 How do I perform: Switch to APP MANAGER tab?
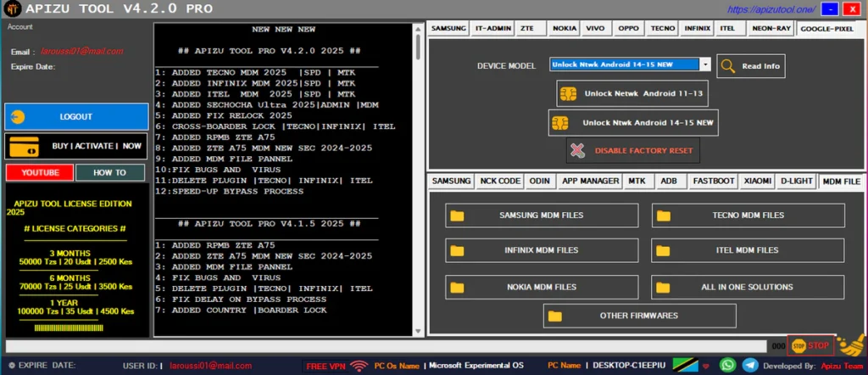click(590, 181)
